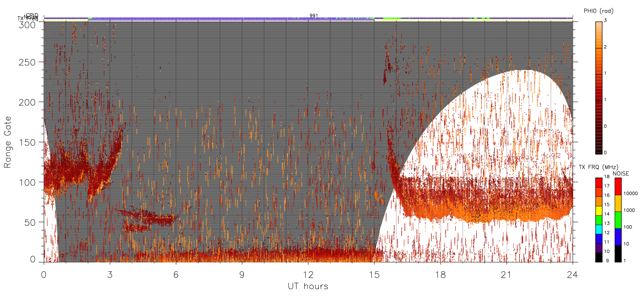Click the '991' CPID value at top
The height and width of the screenshot is (297, 644).
[314, 15]
